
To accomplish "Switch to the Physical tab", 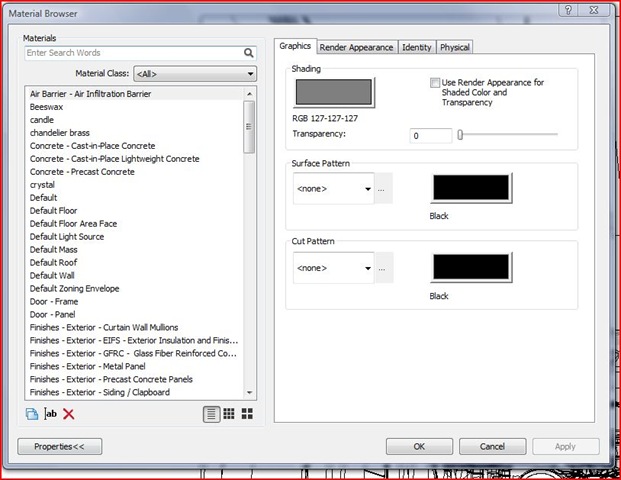I will (x=455, y=47).
